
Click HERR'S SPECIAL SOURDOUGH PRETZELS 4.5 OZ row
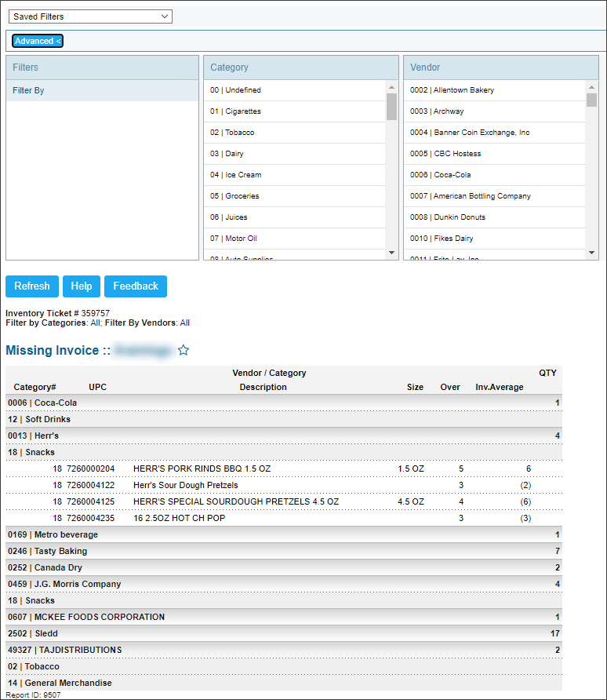(284, 501)
